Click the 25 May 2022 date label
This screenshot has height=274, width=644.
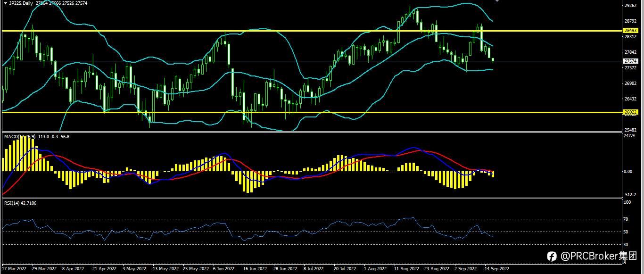196,269
